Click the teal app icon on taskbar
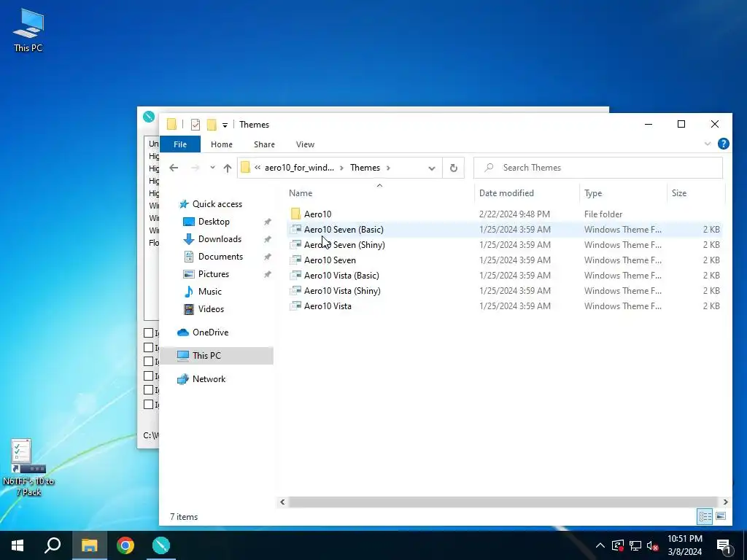The height and width of the screenshot is (560, 747). pos(161,545)
